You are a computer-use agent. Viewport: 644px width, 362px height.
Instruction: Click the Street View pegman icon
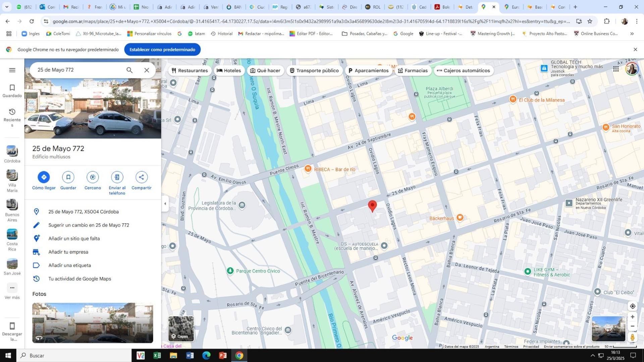coord(633,337)
